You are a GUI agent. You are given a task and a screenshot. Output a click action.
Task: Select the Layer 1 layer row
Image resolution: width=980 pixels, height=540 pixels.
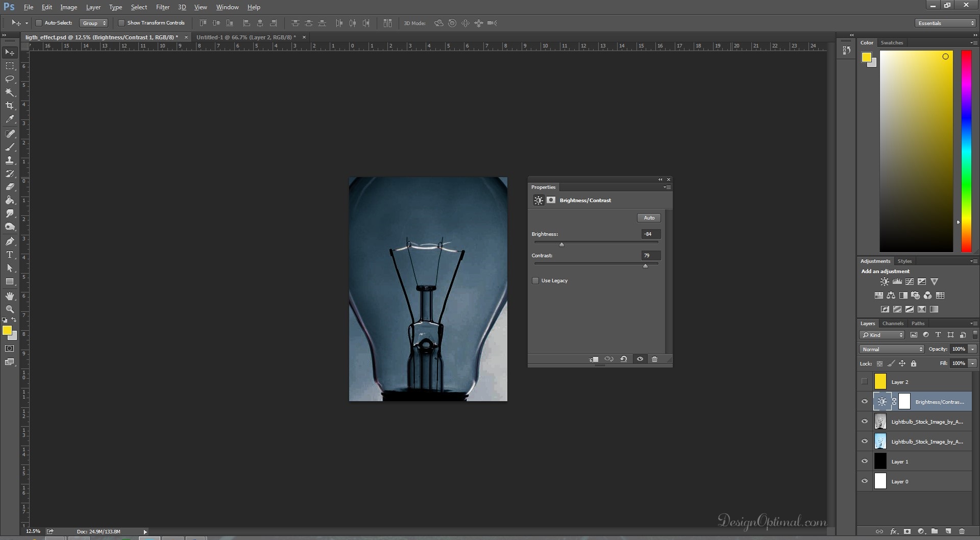point(915,461)
